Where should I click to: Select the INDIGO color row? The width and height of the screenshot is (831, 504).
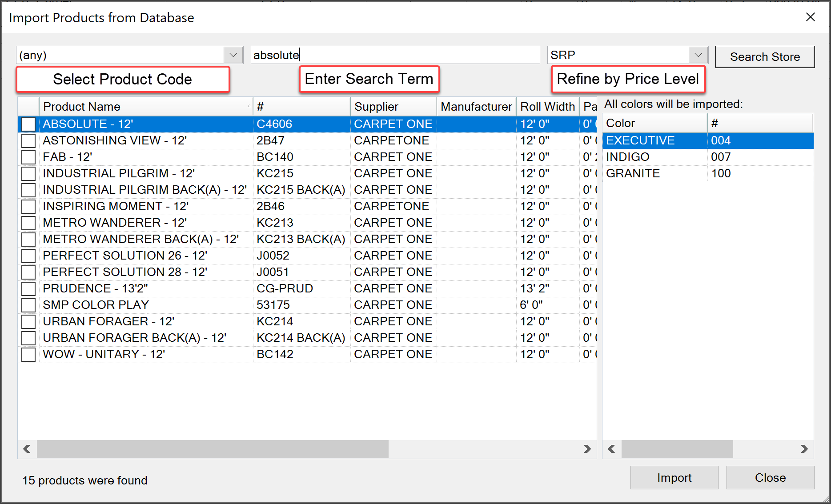(708, 157)
